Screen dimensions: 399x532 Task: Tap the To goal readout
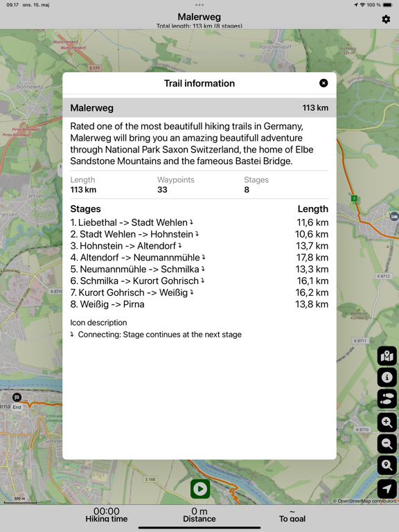tap(292, 515)
